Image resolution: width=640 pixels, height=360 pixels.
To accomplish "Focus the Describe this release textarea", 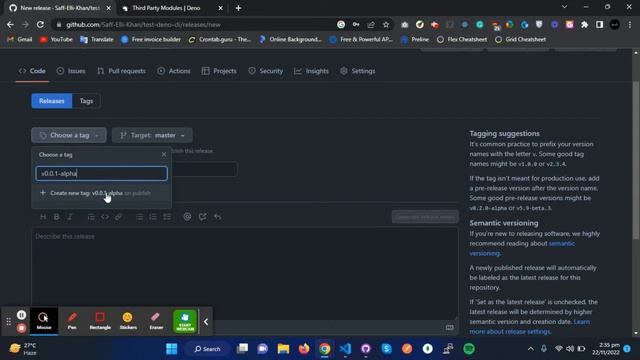I will tap(244, 273).
